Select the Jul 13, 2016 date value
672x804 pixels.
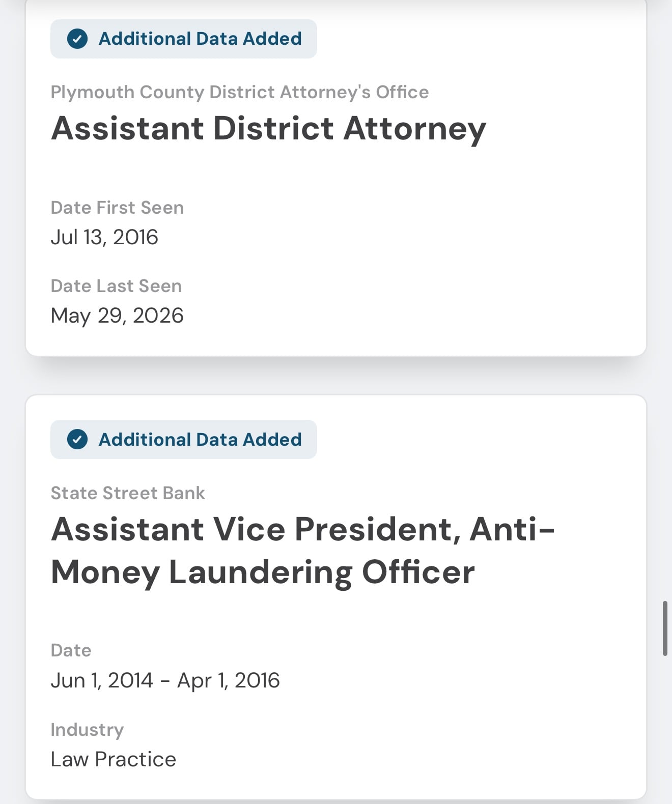(104, 237)
